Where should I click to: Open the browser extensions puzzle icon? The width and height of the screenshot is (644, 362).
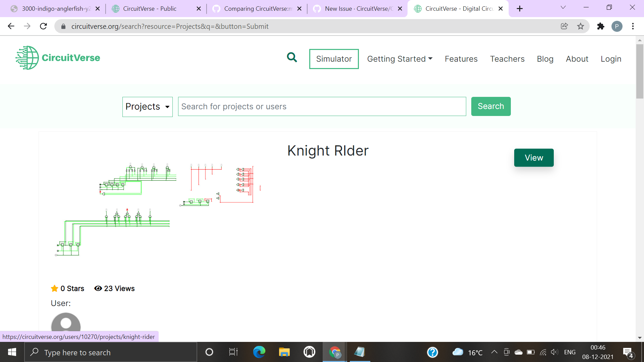point(601,26)
